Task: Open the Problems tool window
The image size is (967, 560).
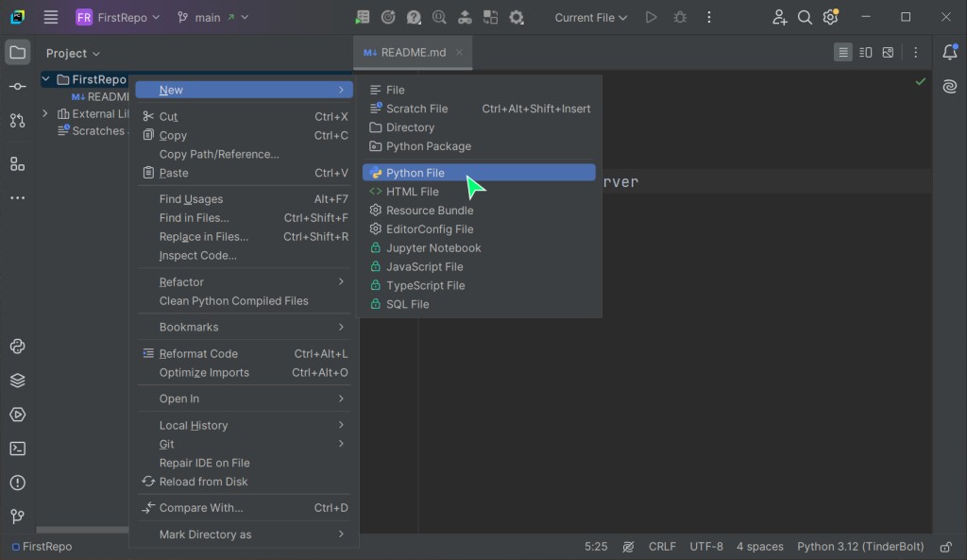Action: pos(17,483)
